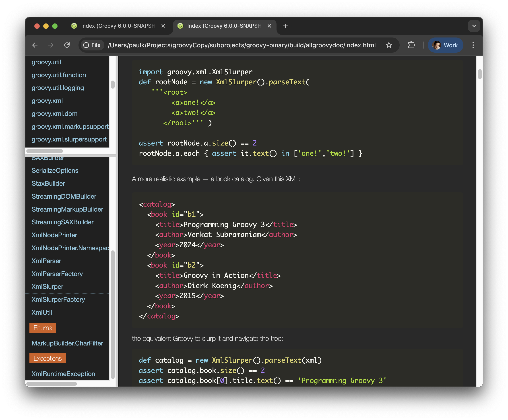This screenshot has height=420, width=508.
Task: Expand the tab search dropdown arrow
Action: pyautogui.click(x=474, y=26)
